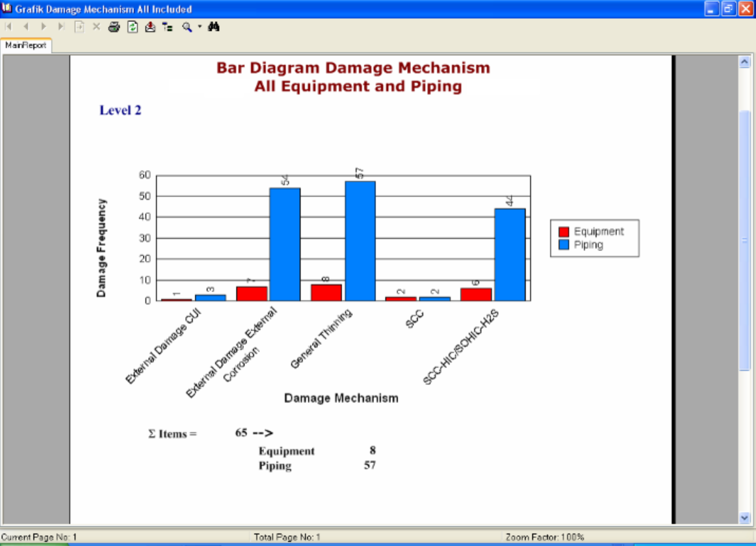Go to the first page of the report

click(8, 27)
